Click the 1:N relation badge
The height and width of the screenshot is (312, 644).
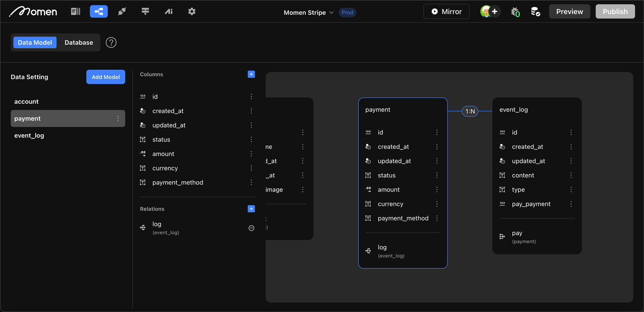[x=470, y=111]
